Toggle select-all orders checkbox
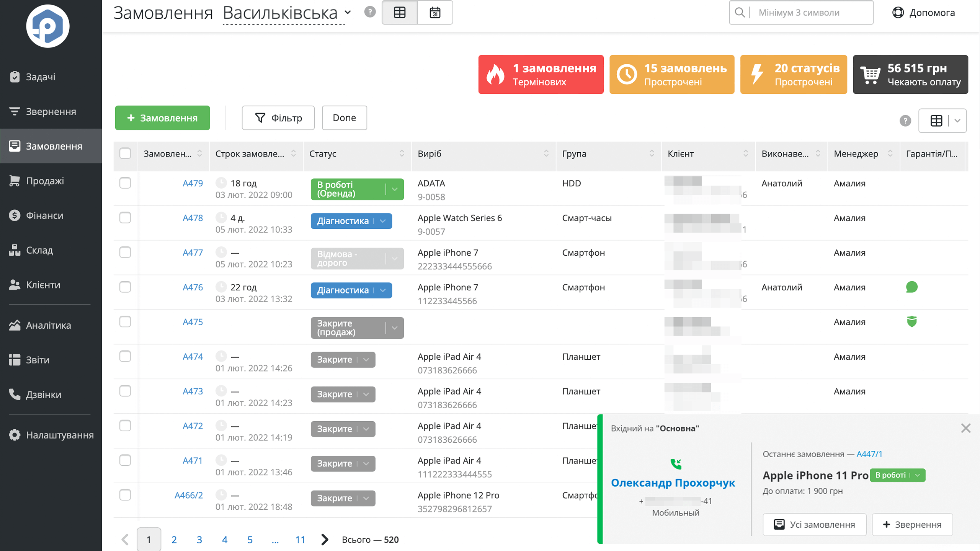This screenshot has width=980, height=551. (x=125, y=153)
